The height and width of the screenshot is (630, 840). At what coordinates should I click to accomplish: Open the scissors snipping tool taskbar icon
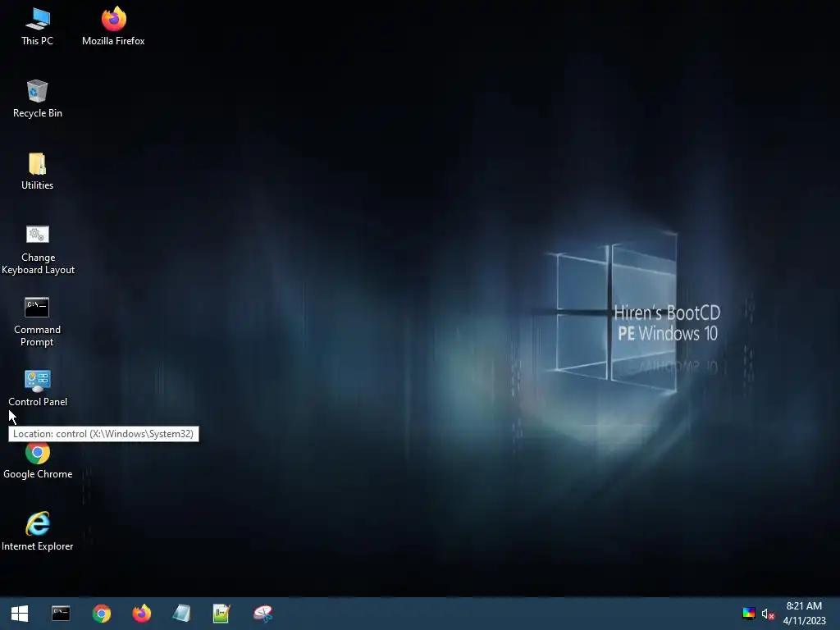[262, 614]
